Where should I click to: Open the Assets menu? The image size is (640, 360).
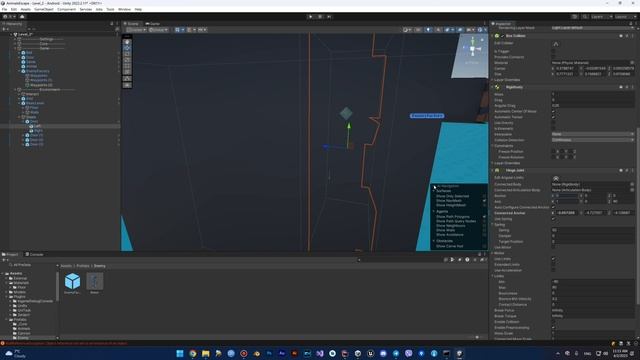pos(25,9)
